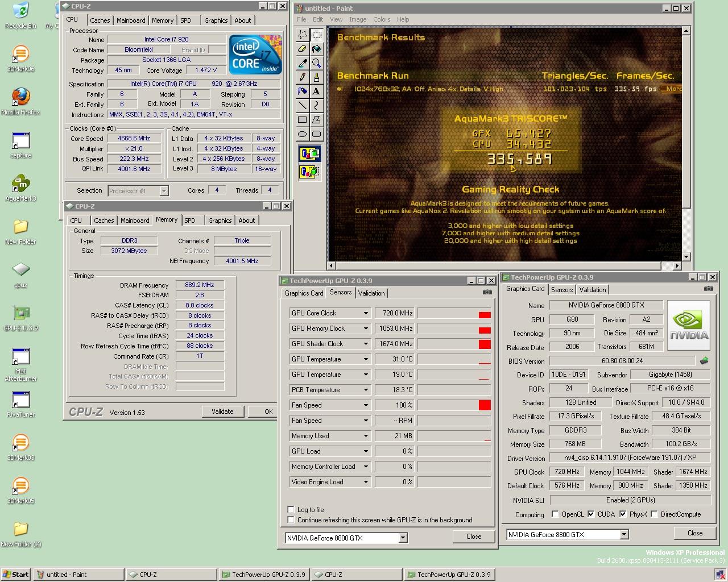Click the GPU Core Clock sensor graph
The width and height of the screenshot is (728, 582).
click(x=454, y=313)
